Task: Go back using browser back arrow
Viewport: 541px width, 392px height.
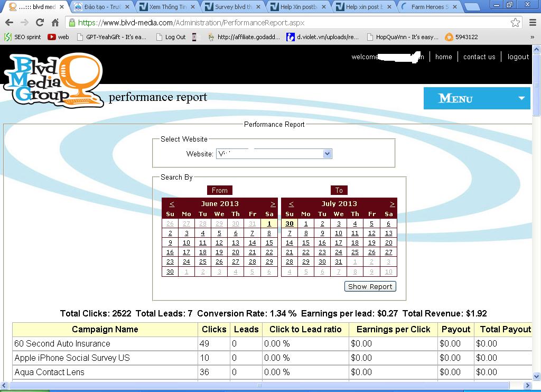Action: (x=10, y=23)
